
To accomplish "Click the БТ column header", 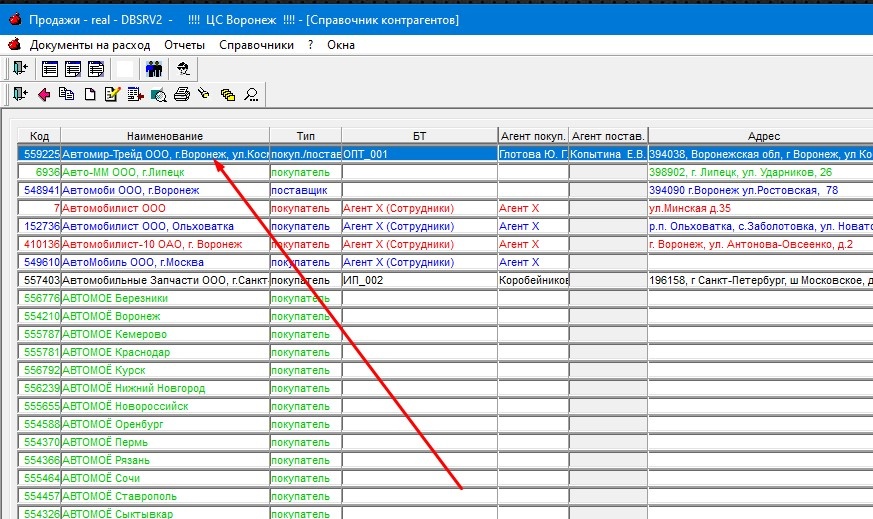I will (x=419, y=136).
